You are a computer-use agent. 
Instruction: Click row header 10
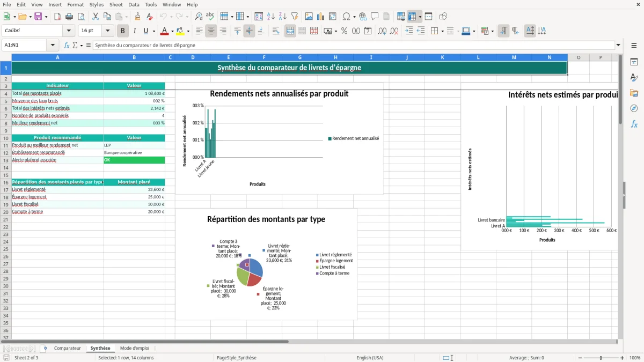pos(5,138)
